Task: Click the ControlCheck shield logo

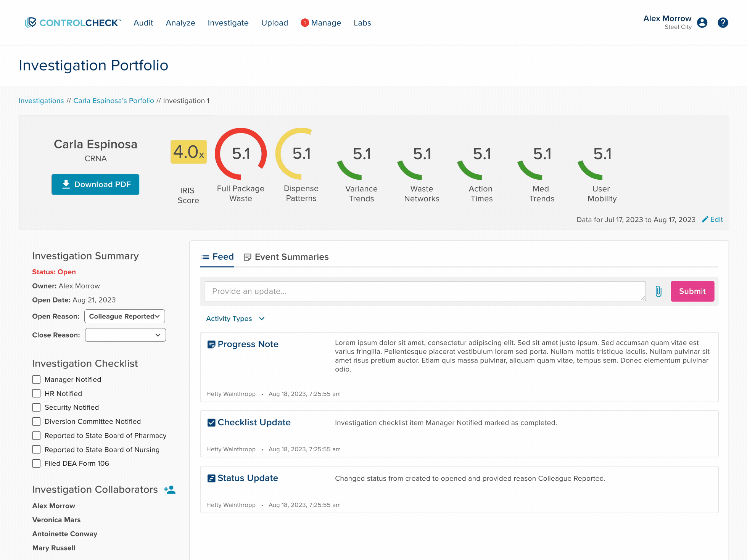Action: coord(31,23)
